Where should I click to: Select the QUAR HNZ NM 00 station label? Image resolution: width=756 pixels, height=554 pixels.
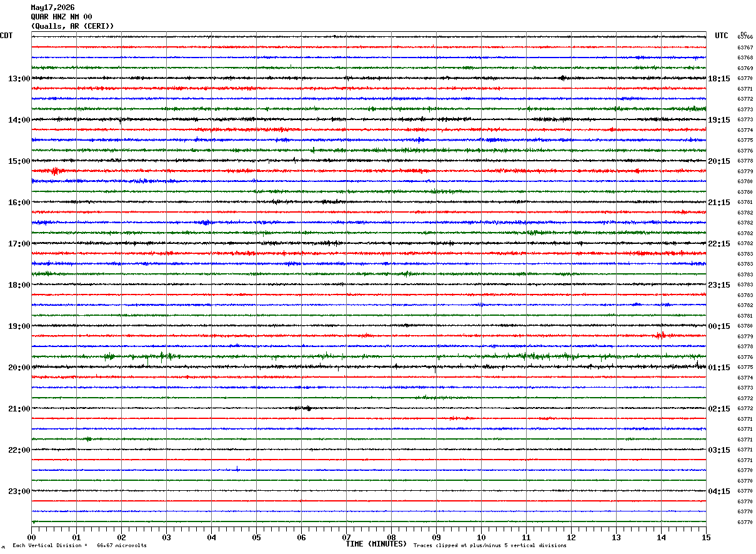61,17
